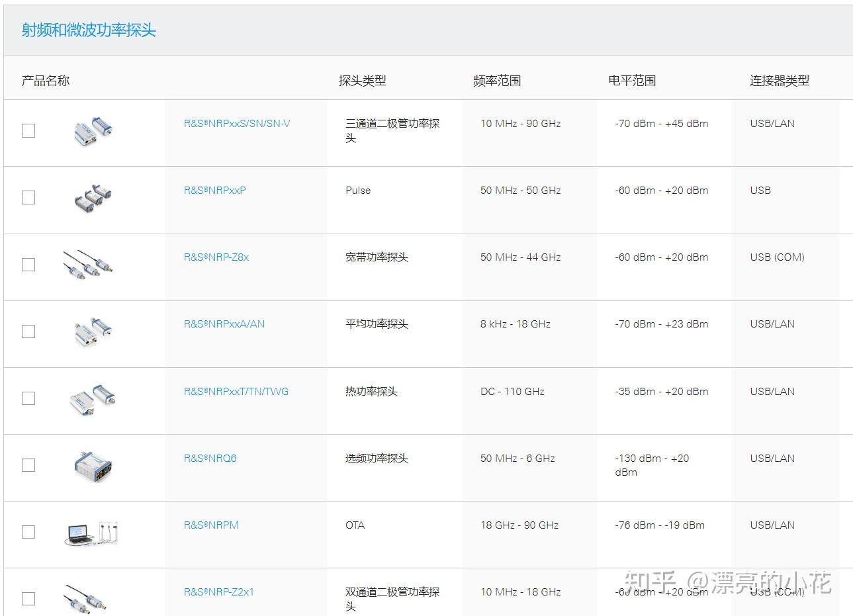Viewport: 853px width, 616px height.
Task: Click the 产品名称 column header
Action: [46, 81]
